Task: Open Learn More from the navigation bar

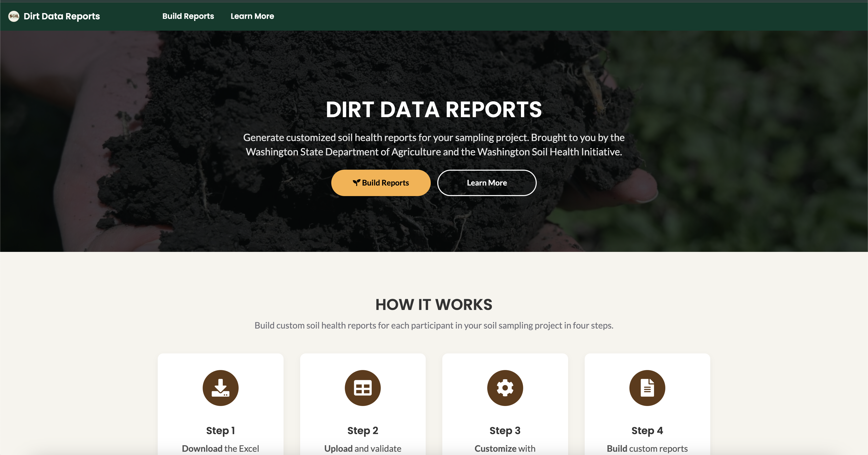Action: 252,16
